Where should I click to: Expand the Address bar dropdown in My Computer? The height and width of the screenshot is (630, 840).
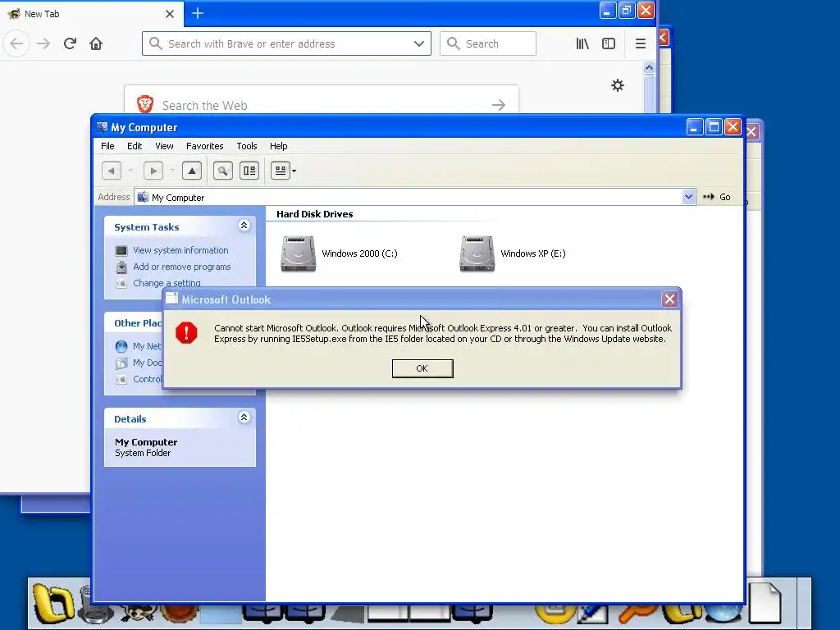(x=688, y=197)
